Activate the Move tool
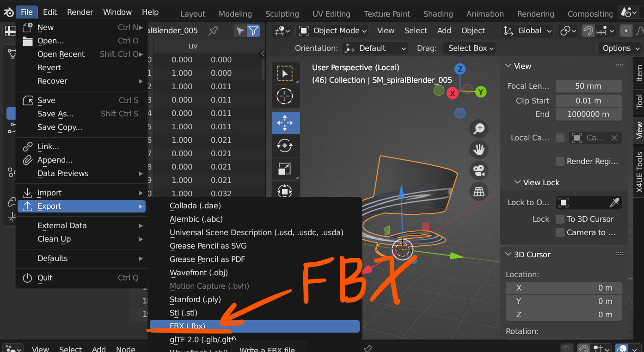The height and width of the screenshot is (352, 644). [285, 123]
